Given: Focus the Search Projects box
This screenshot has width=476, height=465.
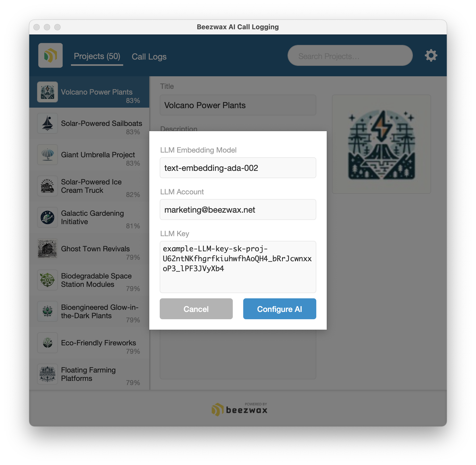Looking at the screenshot, I should coord(350,55).
